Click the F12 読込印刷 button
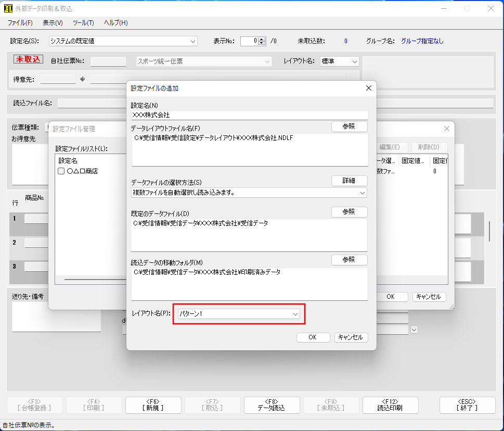504x431 pixels. point(390,405)
